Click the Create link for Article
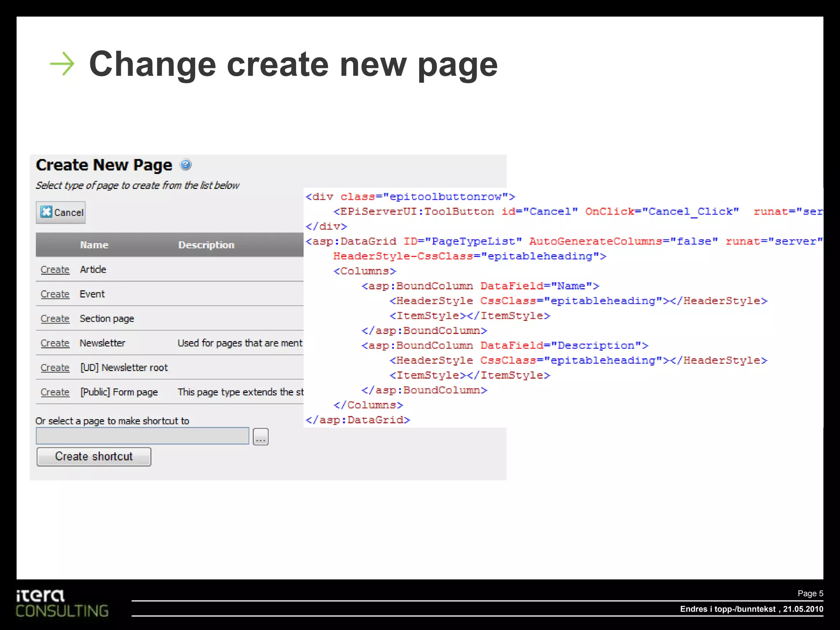Image resolution: width=840 pixels, height=630 pixels. coord(55,270)
